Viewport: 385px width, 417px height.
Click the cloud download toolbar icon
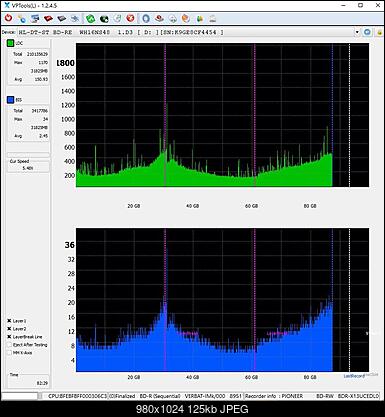[x=172, y=18]
